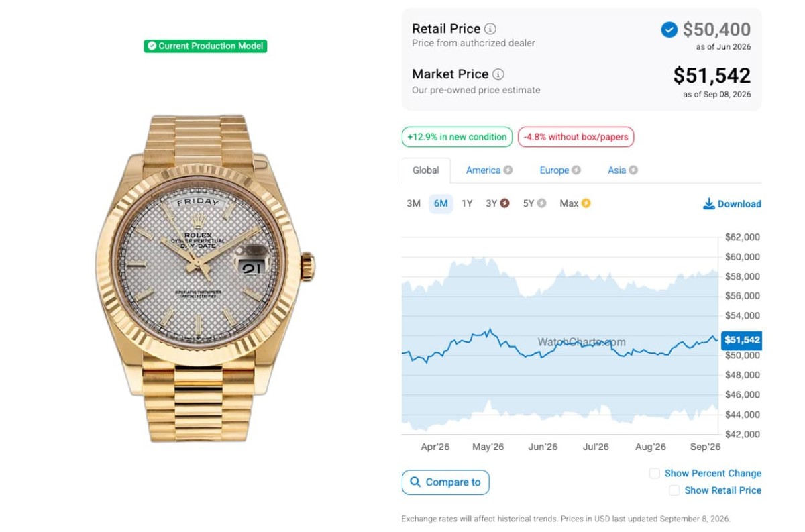The width and height of the screenshot is (805, 532).
Task: Switch to the Global region tab
Action: click(x=426, y=170)
